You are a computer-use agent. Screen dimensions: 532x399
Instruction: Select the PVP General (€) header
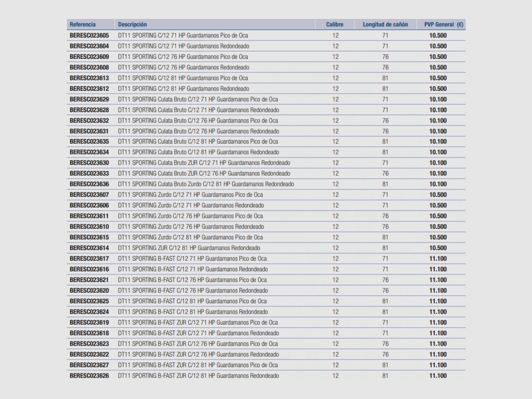tap(443, 24)
